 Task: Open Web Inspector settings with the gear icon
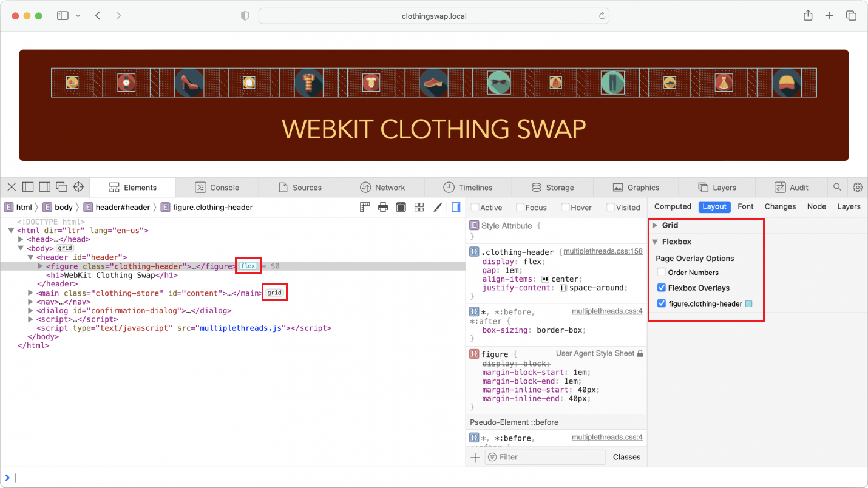click(858, 187)
